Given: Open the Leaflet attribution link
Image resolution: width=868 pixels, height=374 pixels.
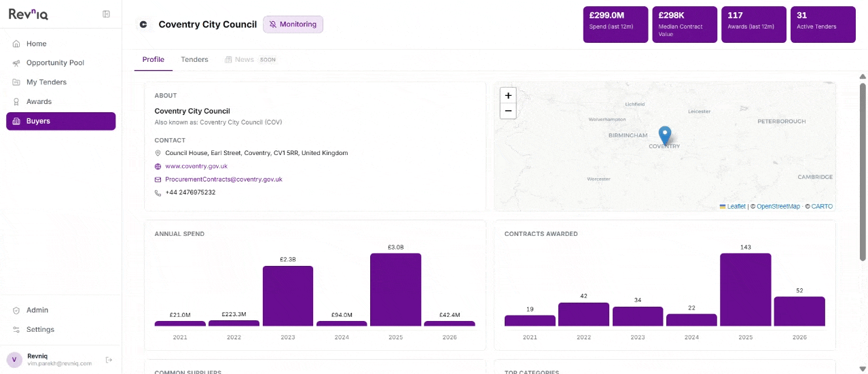Looking at the screenshot, I should 736,207.
